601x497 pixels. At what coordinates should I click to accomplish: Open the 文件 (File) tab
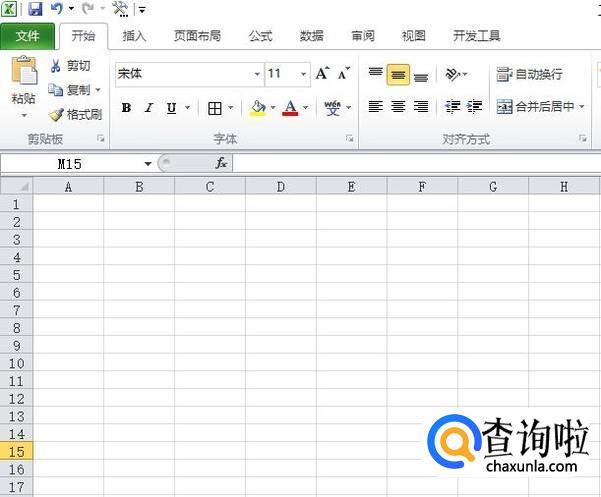28,36
